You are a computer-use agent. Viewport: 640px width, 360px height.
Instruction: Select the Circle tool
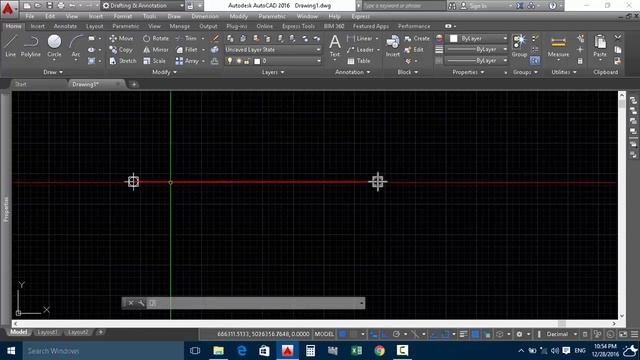pyautogui.click(x=54, y=46)
